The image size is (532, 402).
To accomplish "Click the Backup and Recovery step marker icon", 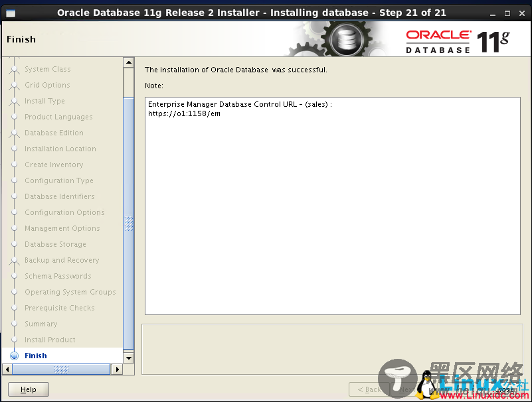I will [14, 261].
